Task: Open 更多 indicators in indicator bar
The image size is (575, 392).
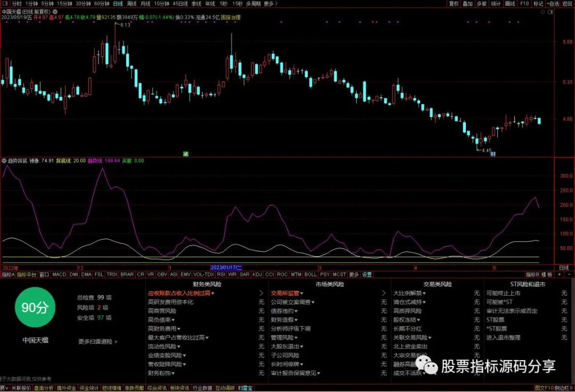Action: [354, 274]
